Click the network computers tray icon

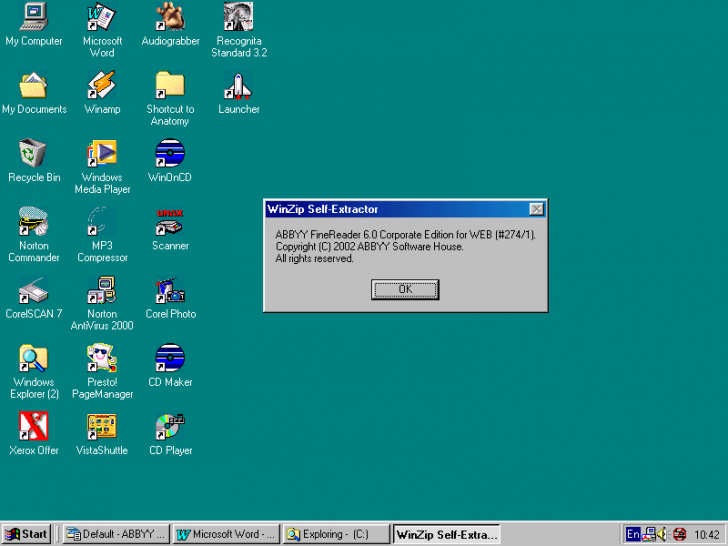pos(650,534)
